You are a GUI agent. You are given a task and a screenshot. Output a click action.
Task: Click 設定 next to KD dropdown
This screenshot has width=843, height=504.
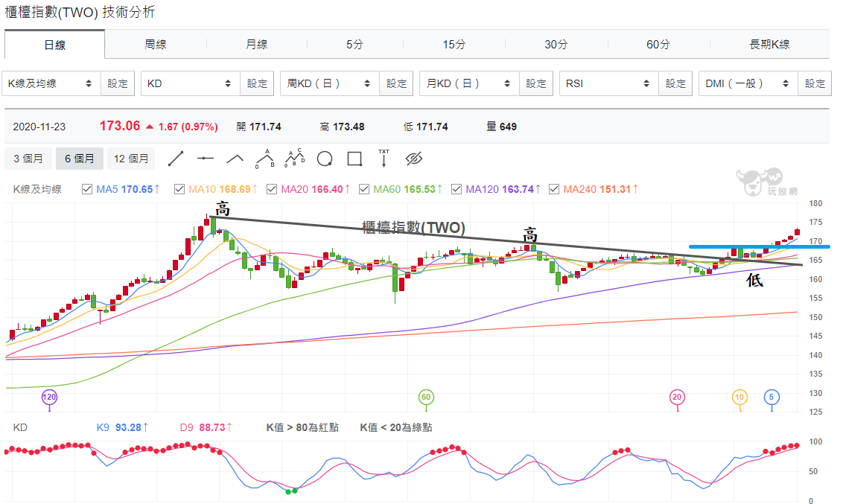[257, 84]
